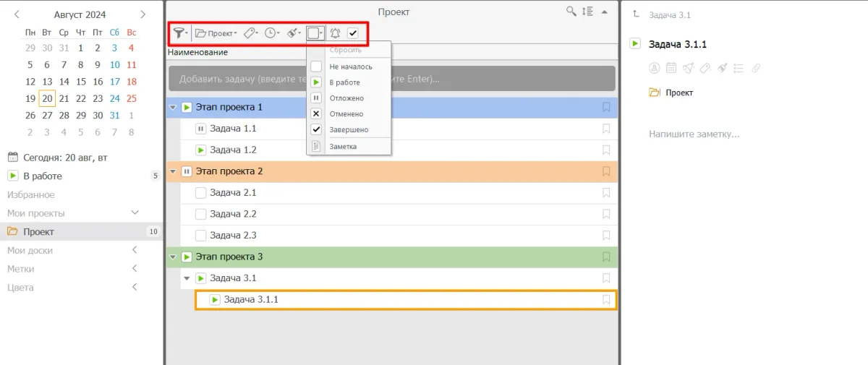This screenshot has height=365, width=868.
Task: Click the assignee person icon in details
Action: [654, 68]
